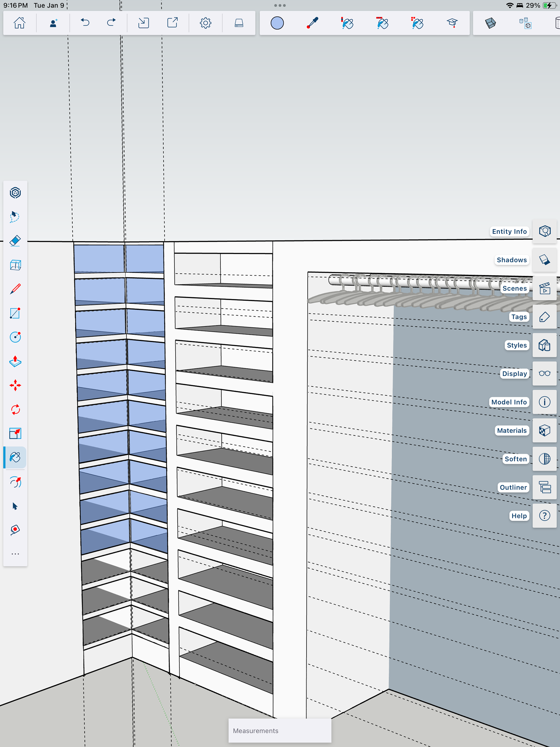
Task: Activate the Push/Pull tool
Action: pos(15,361)
